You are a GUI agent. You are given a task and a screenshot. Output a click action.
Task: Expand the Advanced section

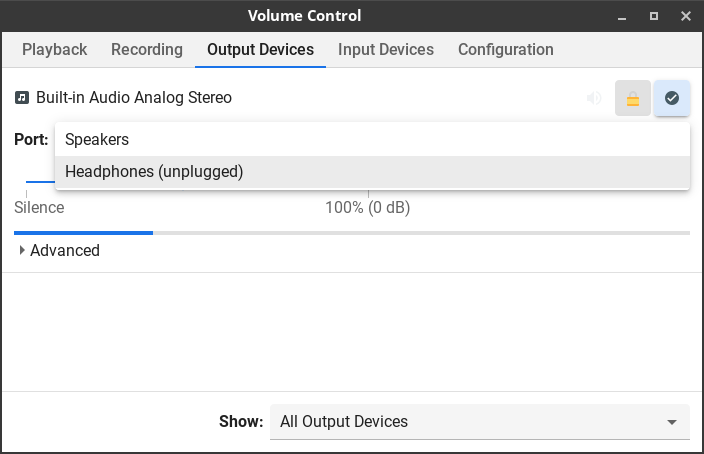pyautogui.click(x=59, y=251)
